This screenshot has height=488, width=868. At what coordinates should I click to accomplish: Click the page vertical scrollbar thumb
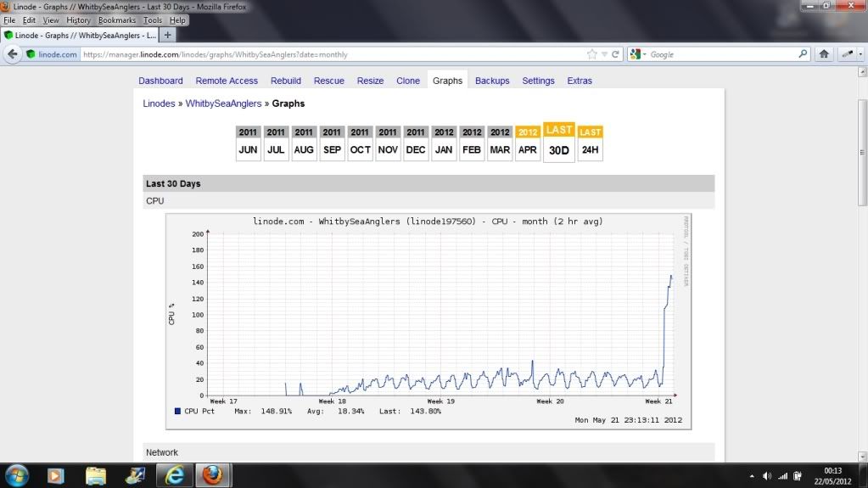[862, 152]
